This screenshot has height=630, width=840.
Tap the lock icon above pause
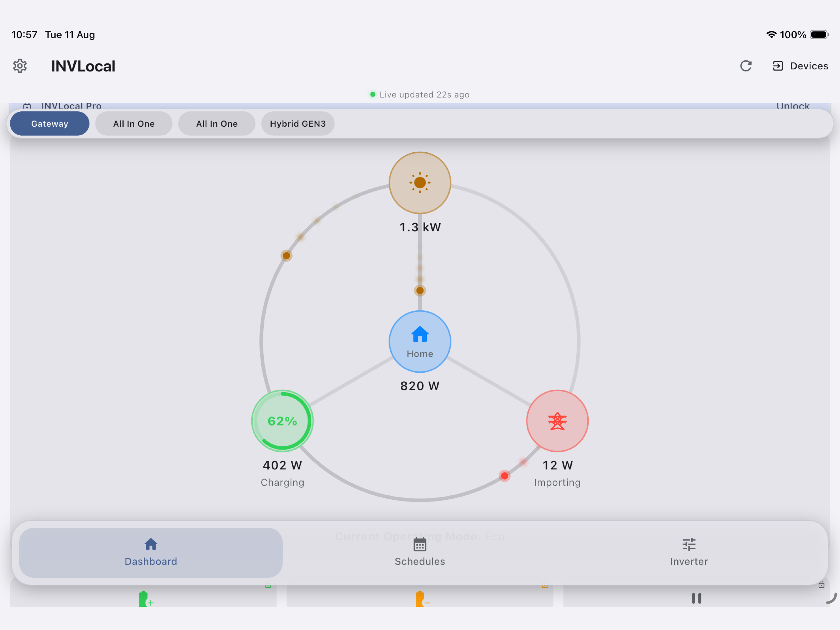click(x=821, y=585)
